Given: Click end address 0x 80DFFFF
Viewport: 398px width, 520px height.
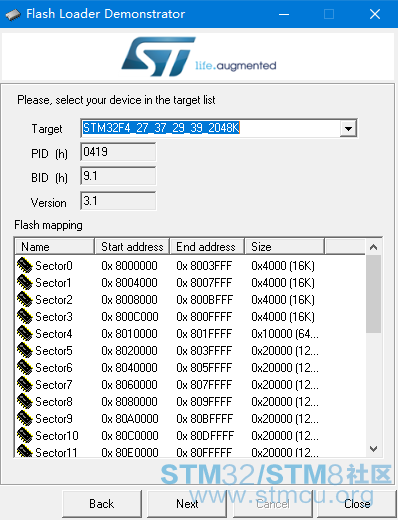Looking at the screenshot, I should pyautogui.click(x=205, y=436).
